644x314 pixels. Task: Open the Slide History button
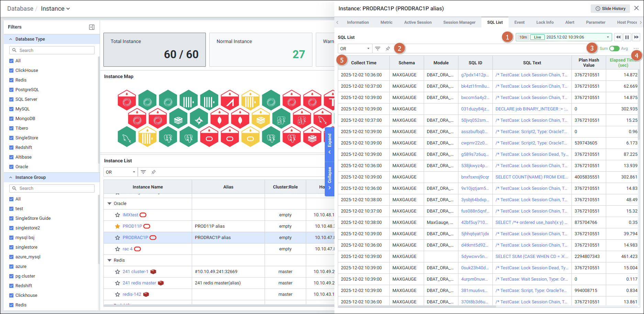click(610, 9)
